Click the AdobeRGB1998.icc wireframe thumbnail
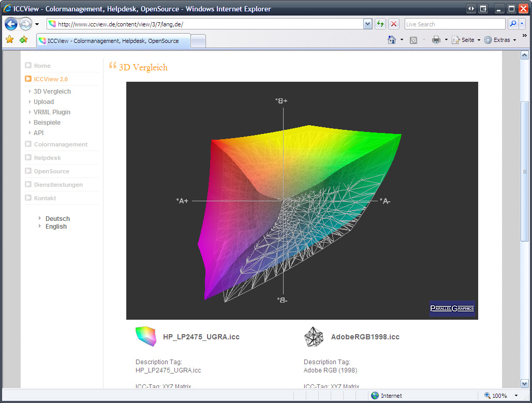Viewport: 532px width, 403px height. 314,336
